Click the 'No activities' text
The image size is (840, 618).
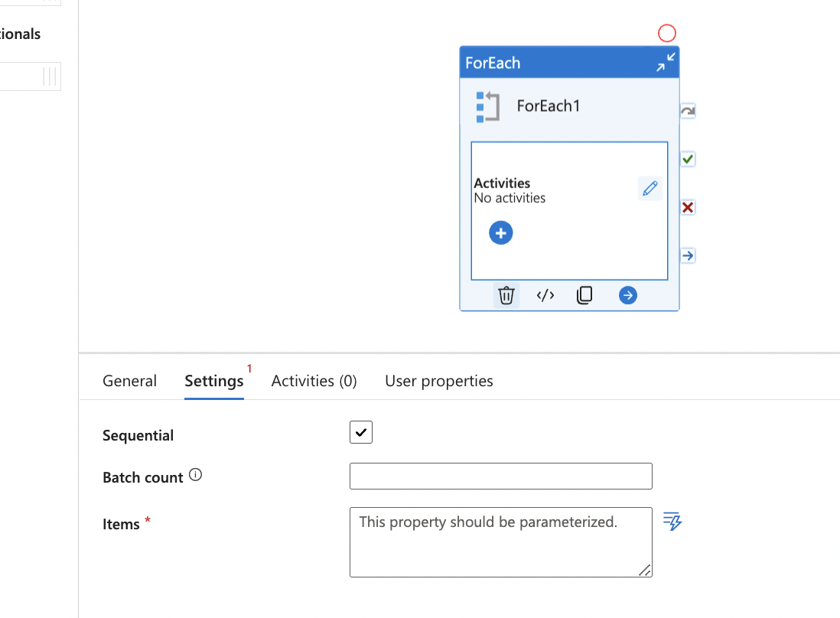coord(510,198)
